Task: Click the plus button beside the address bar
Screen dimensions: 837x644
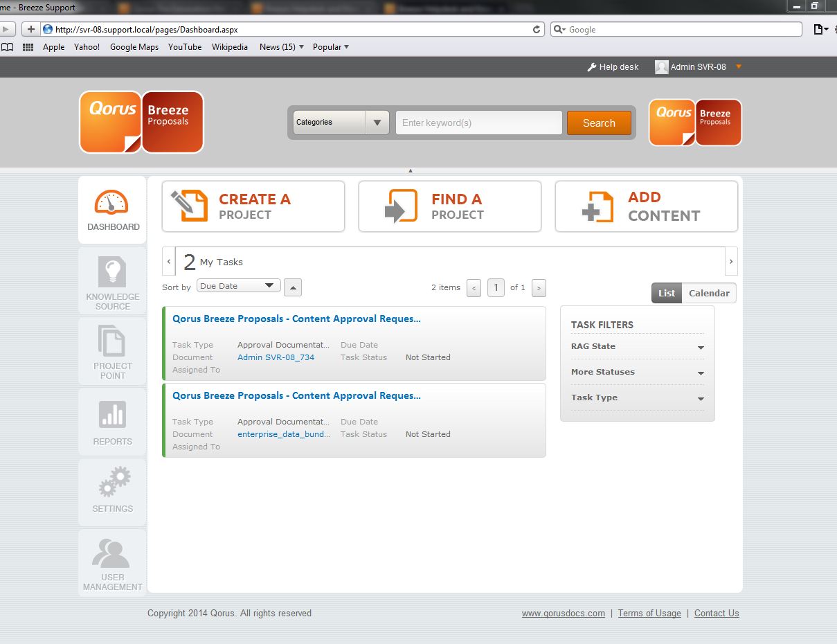Action: click(30, 29)
